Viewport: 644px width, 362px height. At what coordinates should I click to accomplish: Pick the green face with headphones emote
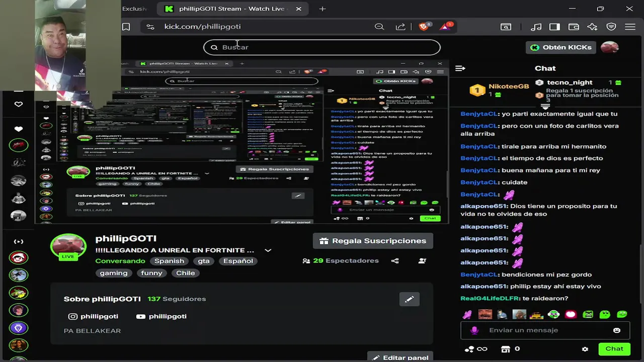(x=553, y=315)
